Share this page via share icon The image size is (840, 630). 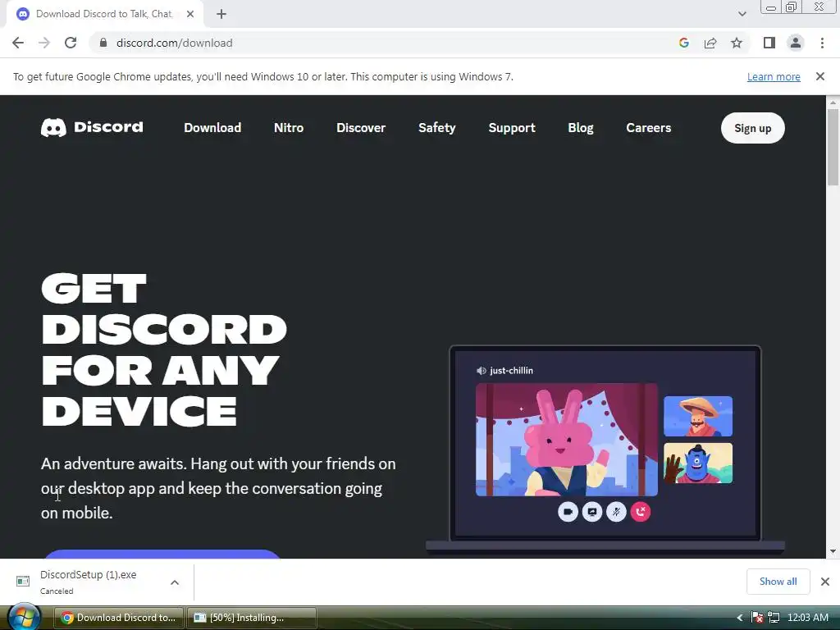[710, 43]
